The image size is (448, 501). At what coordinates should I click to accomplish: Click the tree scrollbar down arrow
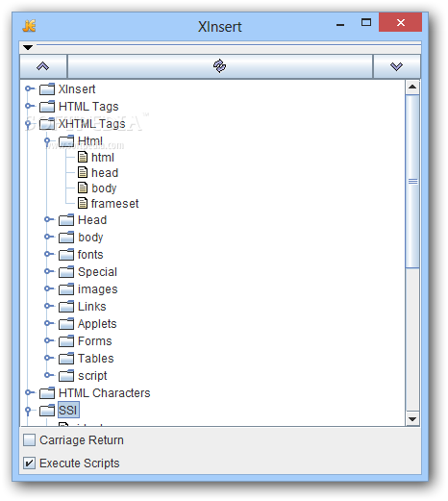412,418
